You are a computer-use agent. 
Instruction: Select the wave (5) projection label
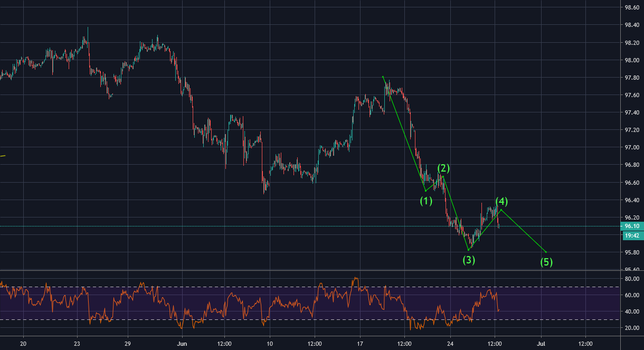pyautogui.click(x=547, y=261)
